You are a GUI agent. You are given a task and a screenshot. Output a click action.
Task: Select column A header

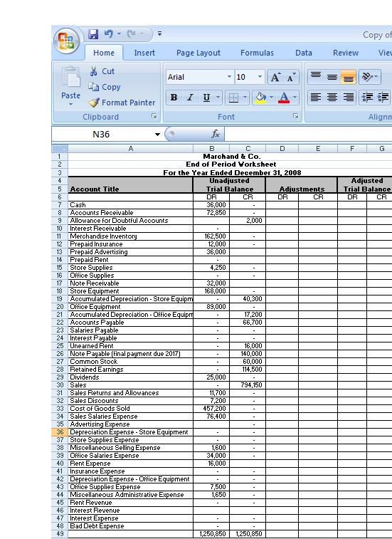131,149
